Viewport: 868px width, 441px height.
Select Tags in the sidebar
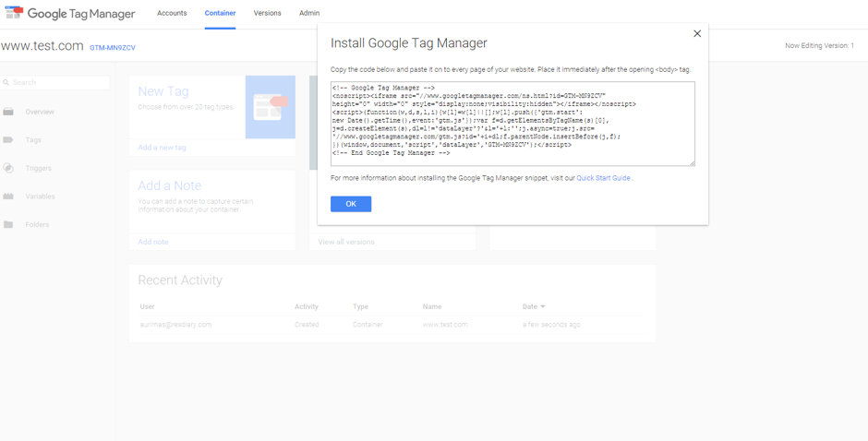[x=33, y=140]
